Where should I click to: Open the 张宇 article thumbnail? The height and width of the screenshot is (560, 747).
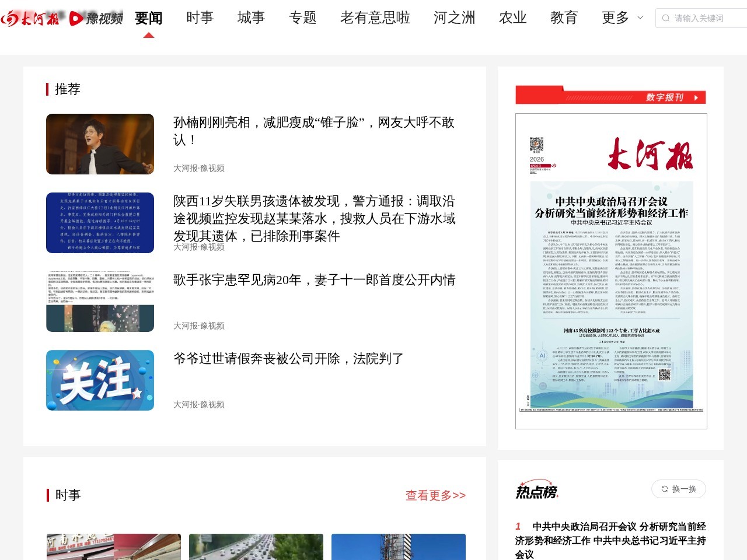point(100,302)
